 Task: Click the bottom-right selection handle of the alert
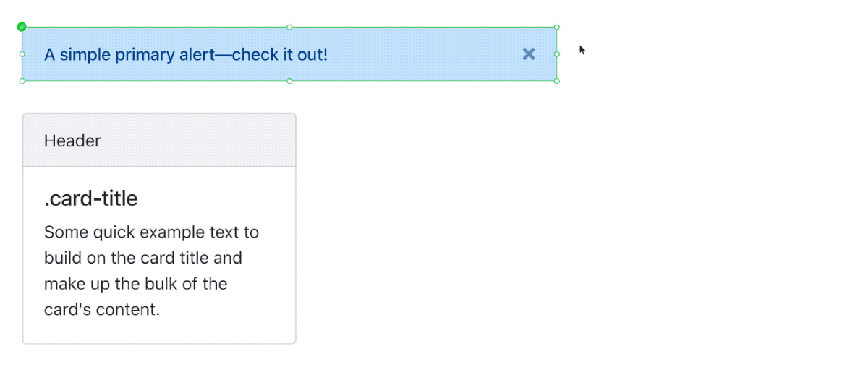[x=556, y=81]
